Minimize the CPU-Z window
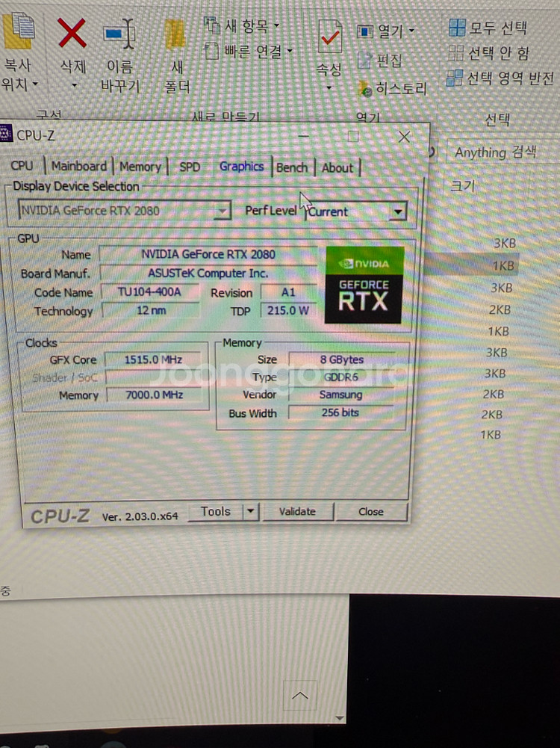 click(303, 136)
